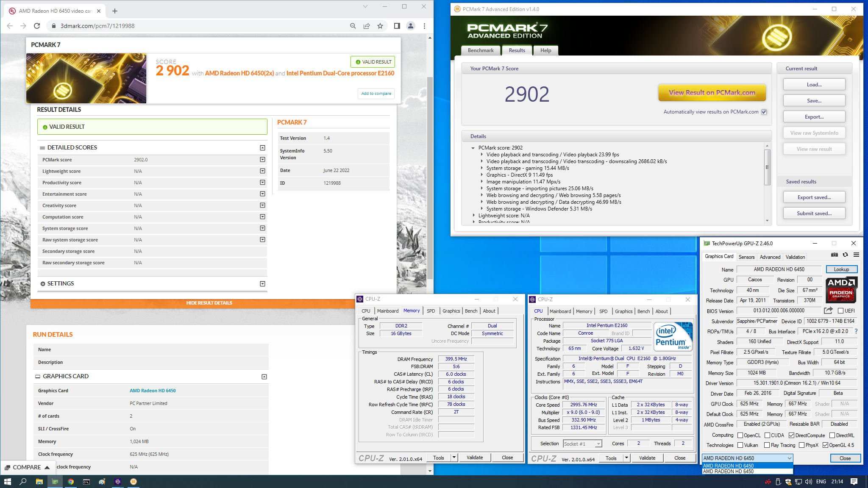This screenshot has height=488, width=868.
Task: Open the Paint app from the taskbar
Action: [102, 482]
